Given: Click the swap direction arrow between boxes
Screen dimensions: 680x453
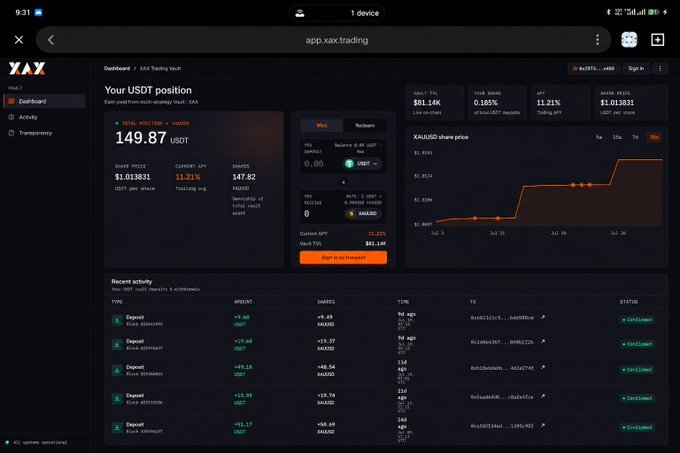Looking at the screenshot, I should pyautogui.click(x=343, y=182).
